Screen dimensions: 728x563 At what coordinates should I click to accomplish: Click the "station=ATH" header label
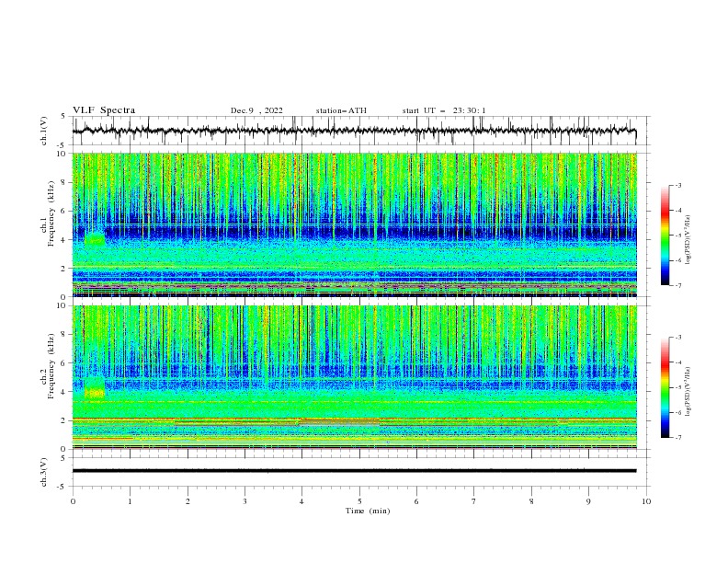pyautogui.click(x=341, y=110)
